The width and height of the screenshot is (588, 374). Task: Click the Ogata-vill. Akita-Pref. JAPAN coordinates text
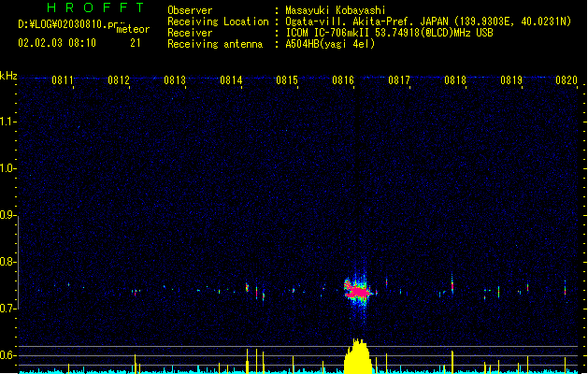[x=428, y=22]
